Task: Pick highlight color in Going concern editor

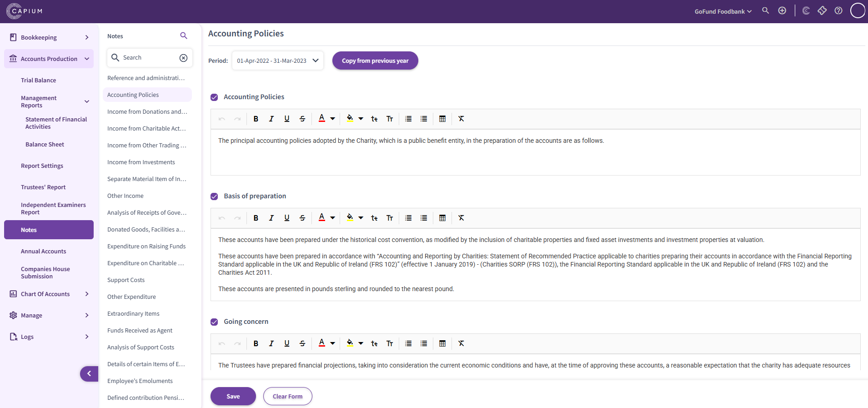Action: tap(350, 343)
